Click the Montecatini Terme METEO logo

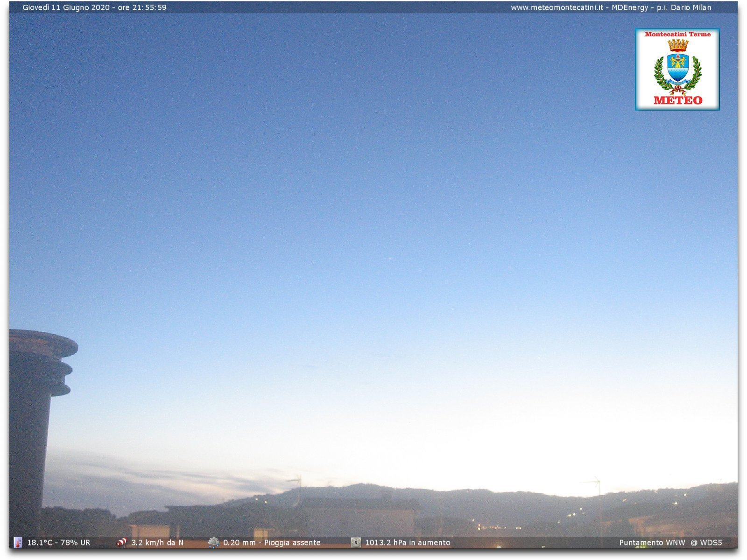[x=677, y=70]
